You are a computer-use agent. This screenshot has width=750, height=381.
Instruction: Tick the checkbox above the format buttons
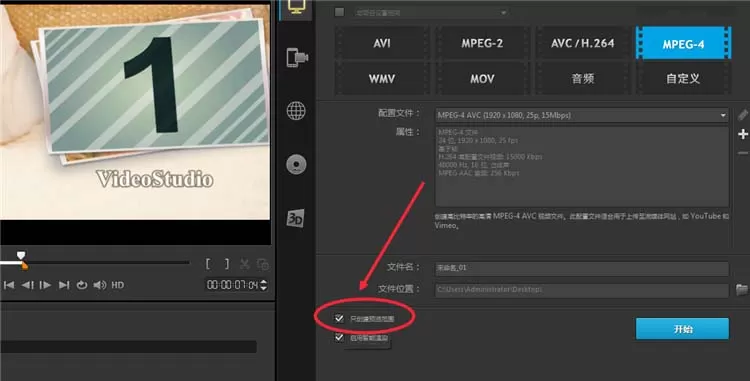[339, 12]
